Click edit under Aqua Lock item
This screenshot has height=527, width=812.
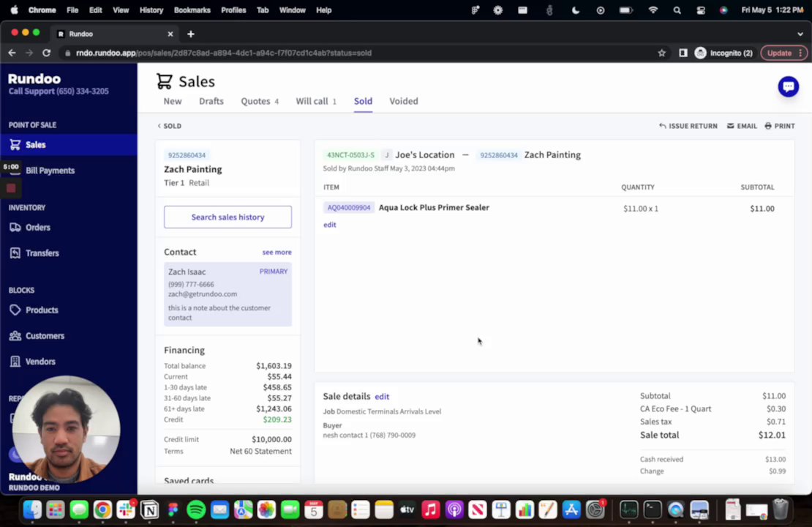329,225
